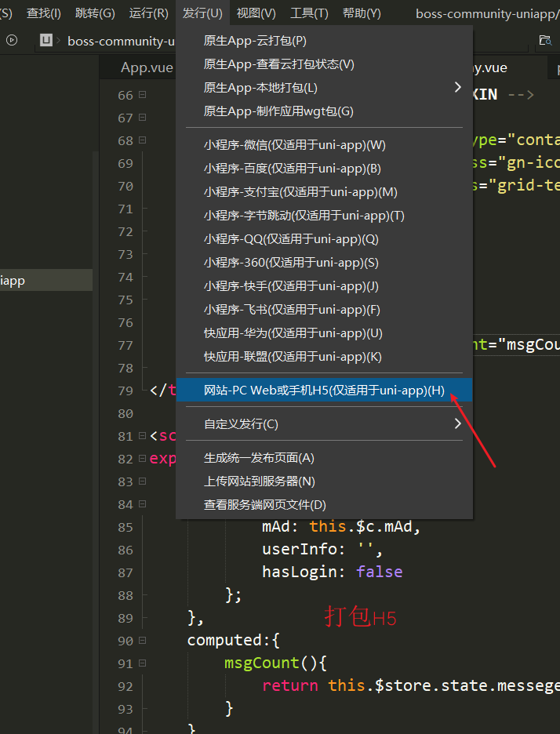Image resolution: width=560 pixels, height=734 pixels.
Task: Collapse code fold at line 90
Action: click(142, 641)
